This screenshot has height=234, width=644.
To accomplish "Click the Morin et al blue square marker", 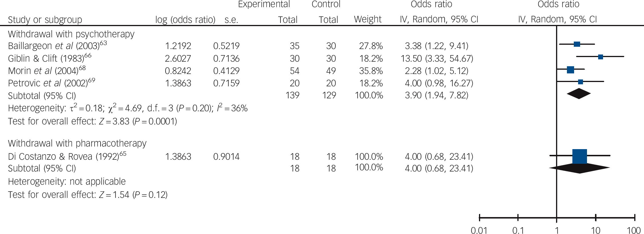I will [570, 70].
